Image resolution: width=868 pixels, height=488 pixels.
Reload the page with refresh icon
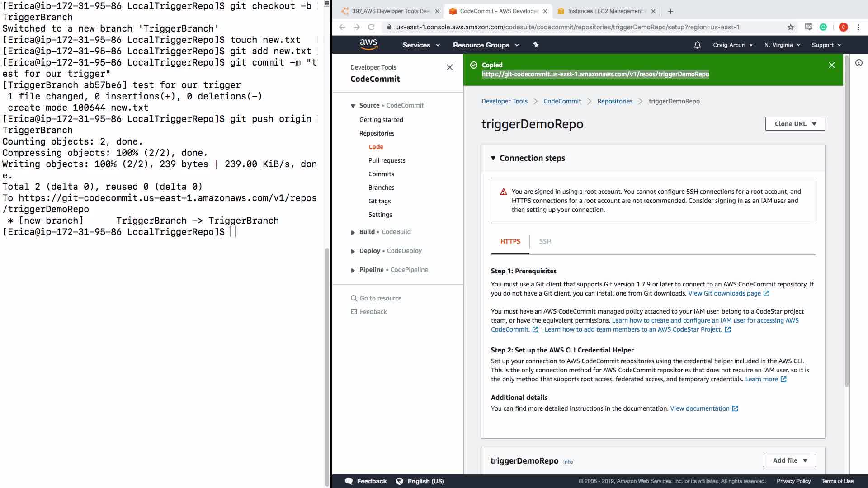point(371,27)
